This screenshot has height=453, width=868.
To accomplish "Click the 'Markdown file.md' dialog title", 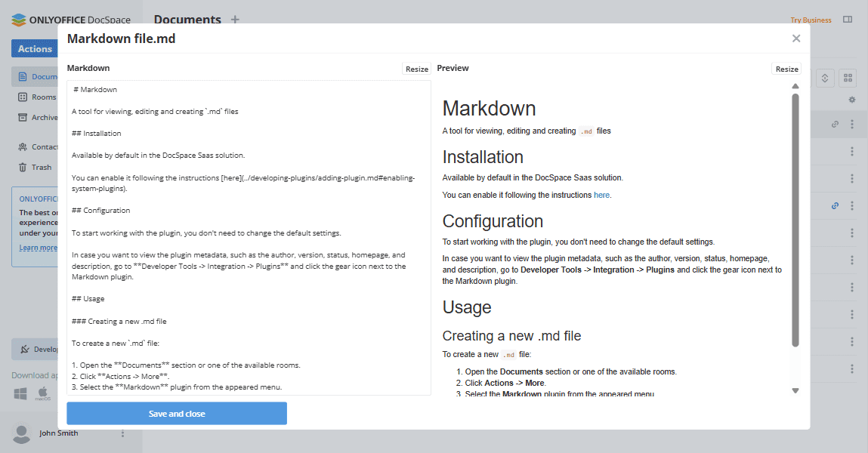I will click(x=121, y=39).
